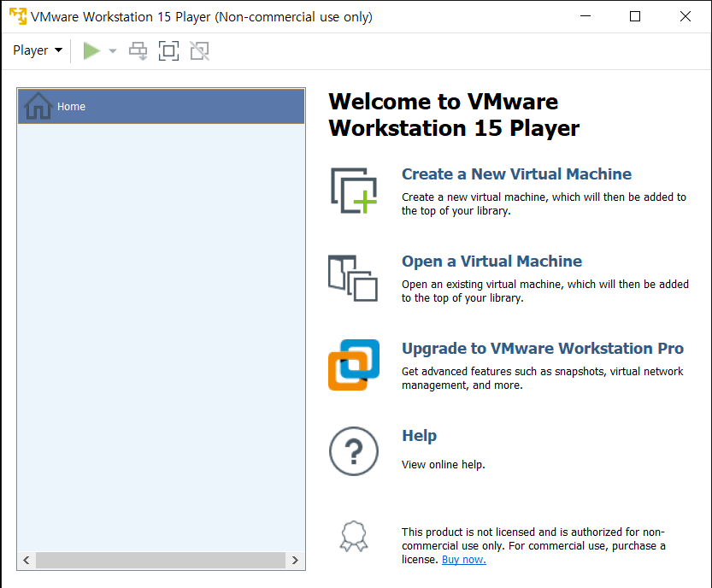This screenshot has height=588, width=712.
Task: Click the green Power On play button
Action: [x=91, y=51]
